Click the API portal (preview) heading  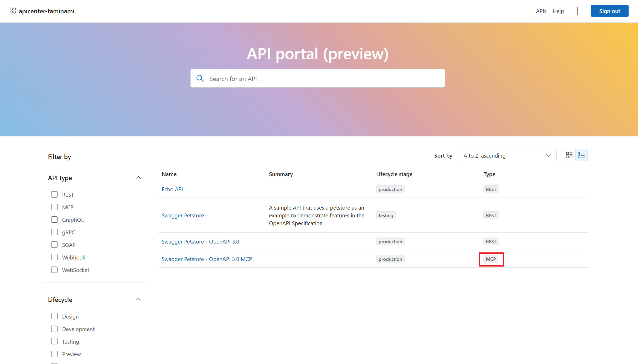coord(318,54)
